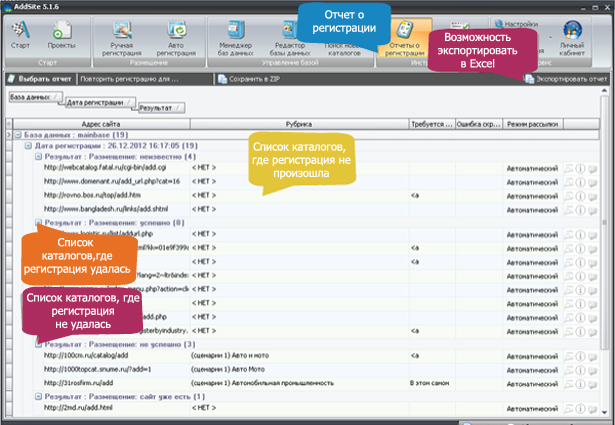Collapse the База данных : mainbase group
The width and height of the screenshot is (615, 425).
(x=18, y=135)
